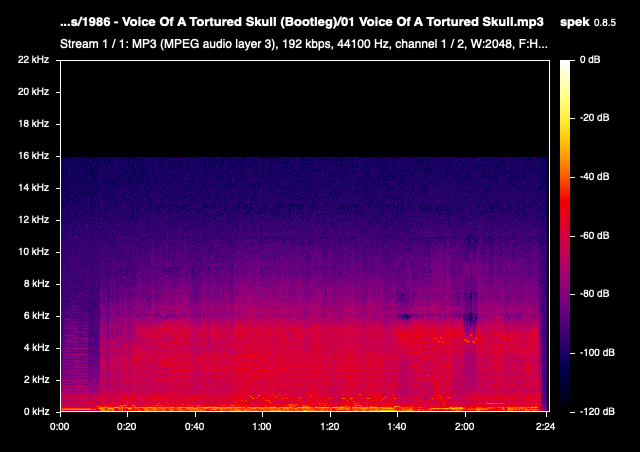Screen dimensions: 640x452
Task: Click the '-40 dB' legend label
Action: [x=595, y=177]
